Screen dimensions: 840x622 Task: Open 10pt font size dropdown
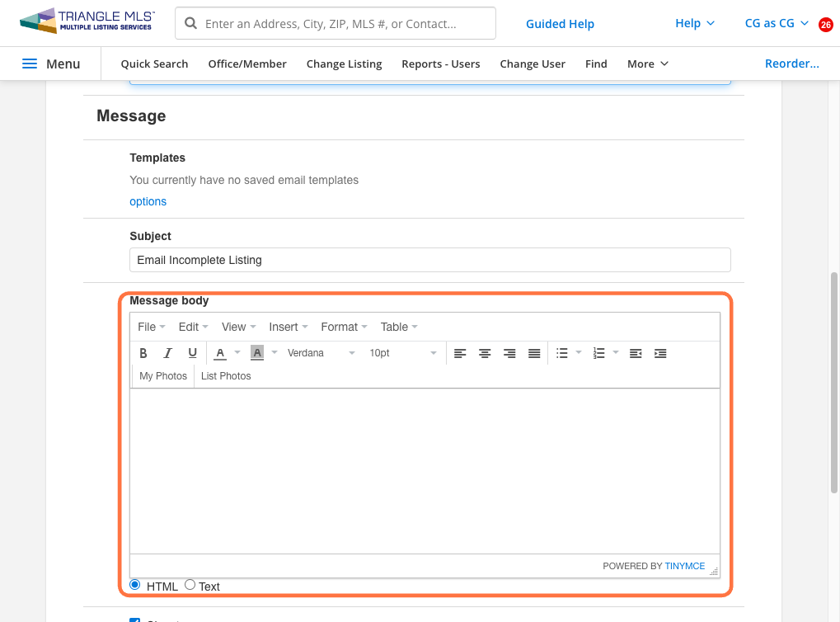tap(403, 353)
